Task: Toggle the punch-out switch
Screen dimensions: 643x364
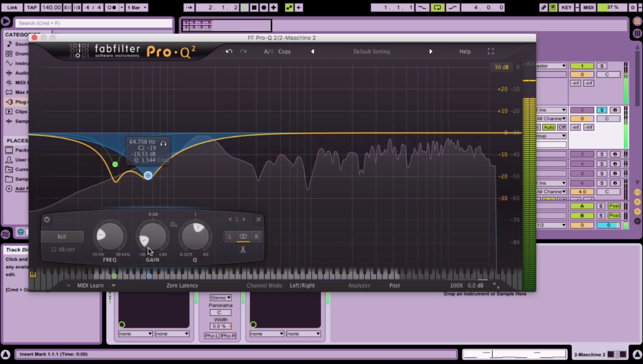Action: 452,7
